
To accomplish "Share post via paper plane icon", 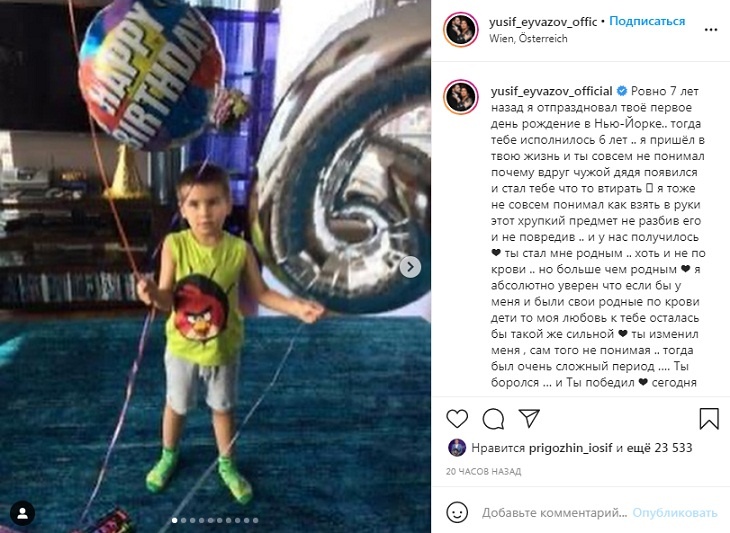I will point(529,418).
